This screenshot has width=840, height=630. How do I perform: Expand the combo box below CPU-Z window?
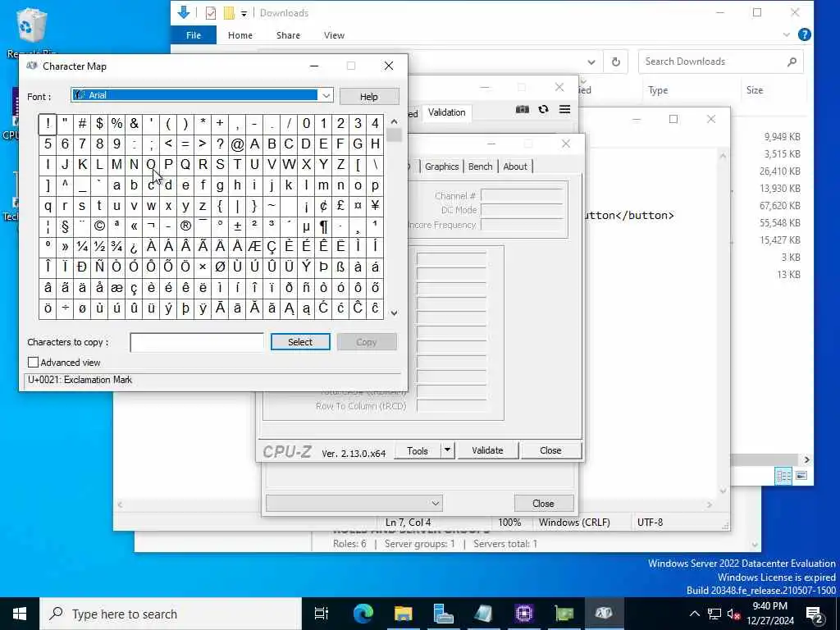[x=354, y=504]
